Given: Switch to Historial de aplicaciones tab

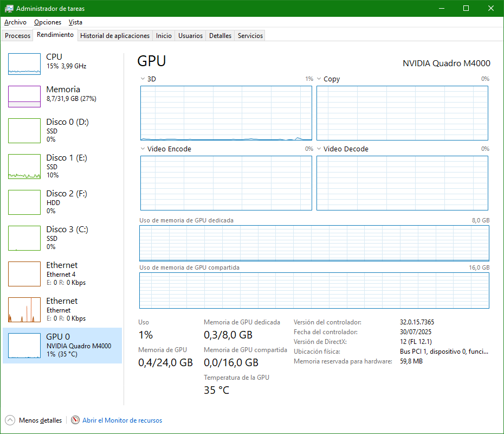Looking at the screenshot, I should (x=115, y=36).
